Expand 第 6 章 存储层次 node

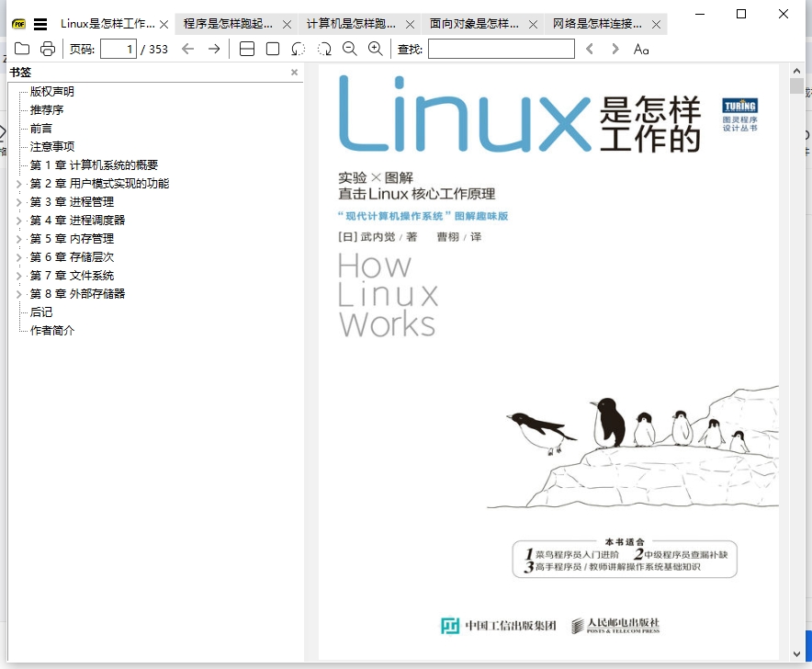pos(18,257)
